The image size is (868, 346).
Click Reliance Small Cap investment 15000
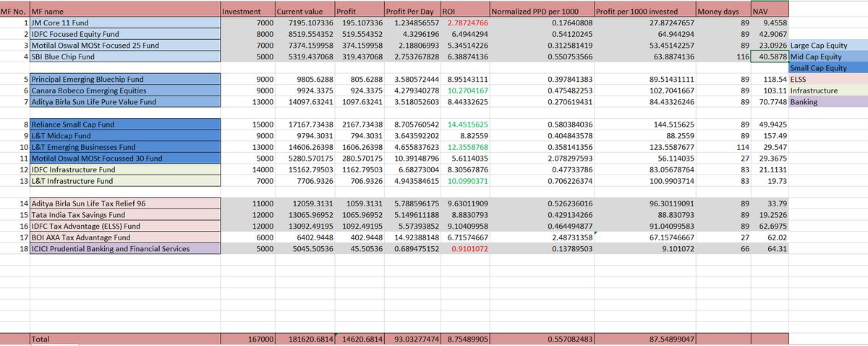click(x=247, y=125)
